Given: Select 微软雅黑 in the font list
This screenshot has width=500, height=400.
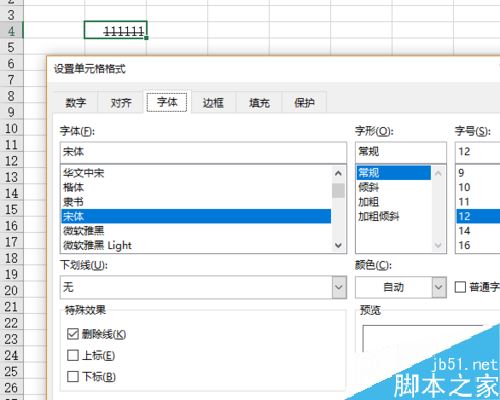Looking at the screenshot, I should [196, 231].
